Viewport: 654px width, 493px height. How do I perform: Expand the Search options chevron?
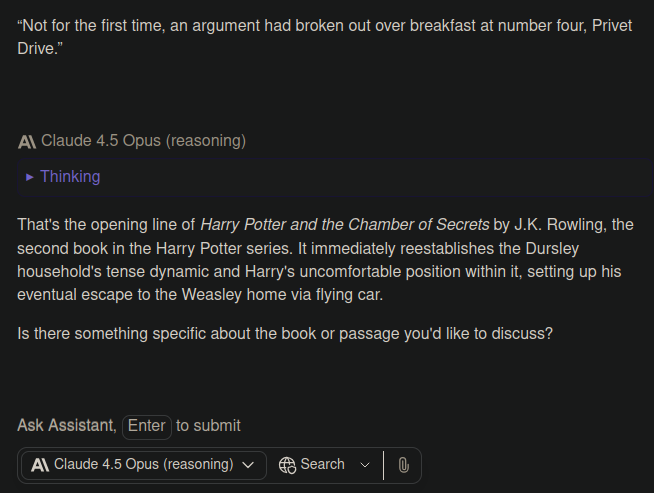coord(365,465)
